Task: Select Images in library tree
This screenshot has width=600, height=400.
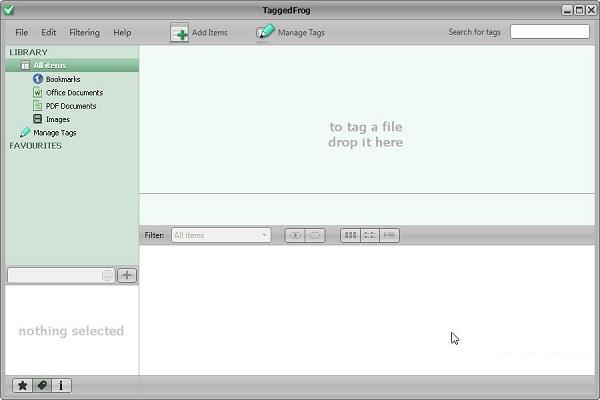Action: click(x=58, y=119)
